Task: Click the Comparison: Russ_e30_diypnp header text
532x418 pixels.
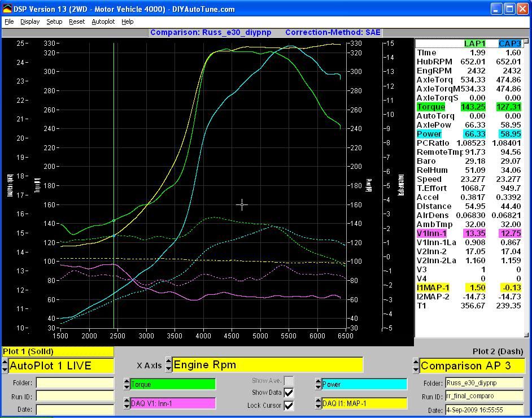Action: coord(211,33)
